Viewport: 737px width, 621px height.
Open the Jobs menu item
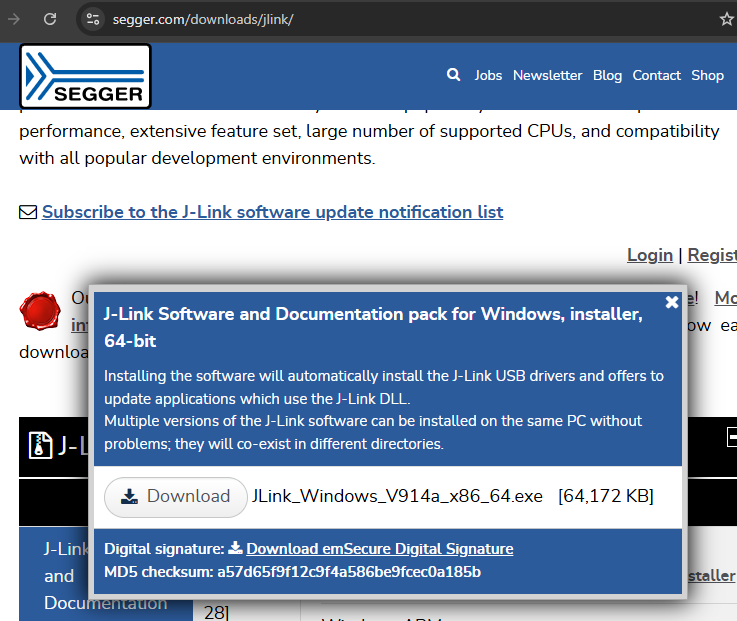pyautogui.click(x=488, y=75)
